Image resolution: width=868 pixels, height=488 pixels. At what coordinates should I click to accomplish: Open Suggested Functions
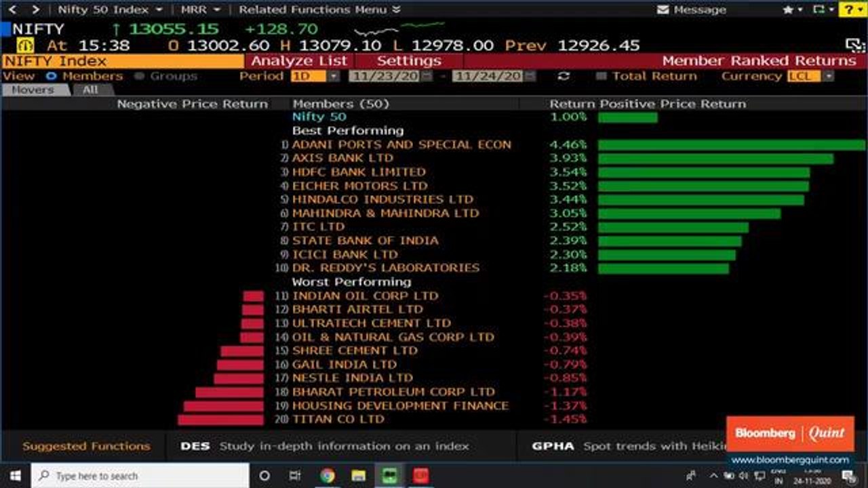pos(86,446)
